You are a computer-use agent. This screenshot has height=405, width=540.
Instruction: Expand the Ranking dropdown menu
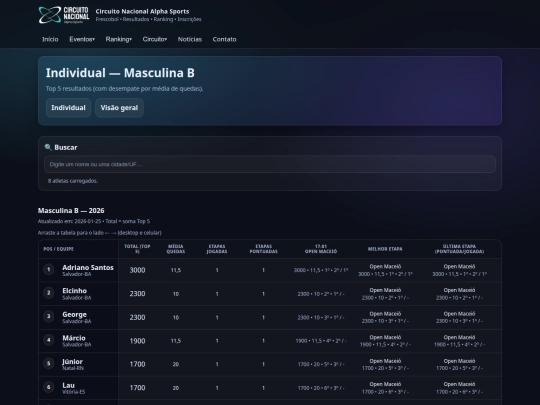pos(118,39)
